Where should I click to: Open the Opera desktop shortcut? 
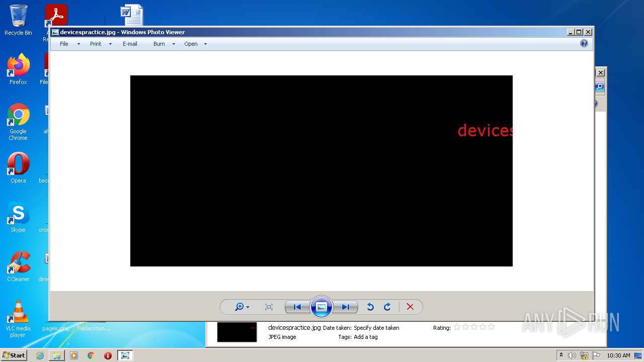tap(18, 168)
